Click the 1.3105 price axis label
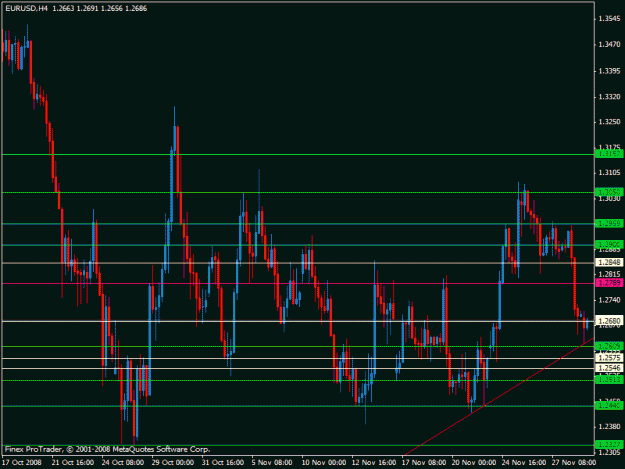The height and width of the screenshot is (469, 625). tap(609, 173)
